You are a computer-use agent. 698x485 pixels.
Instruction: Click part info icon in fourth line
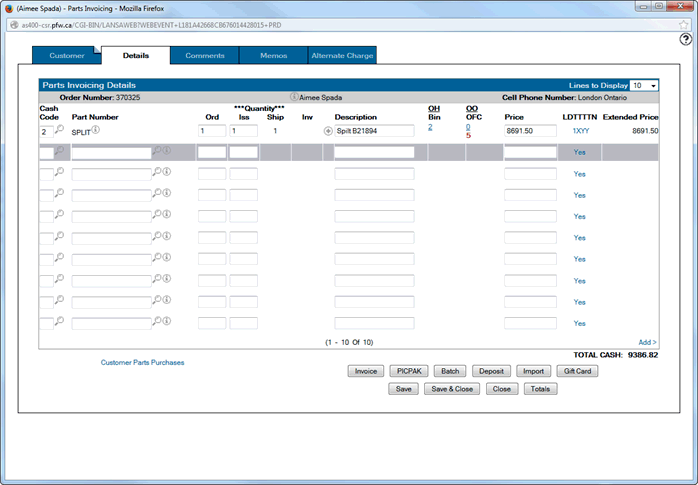166,193
